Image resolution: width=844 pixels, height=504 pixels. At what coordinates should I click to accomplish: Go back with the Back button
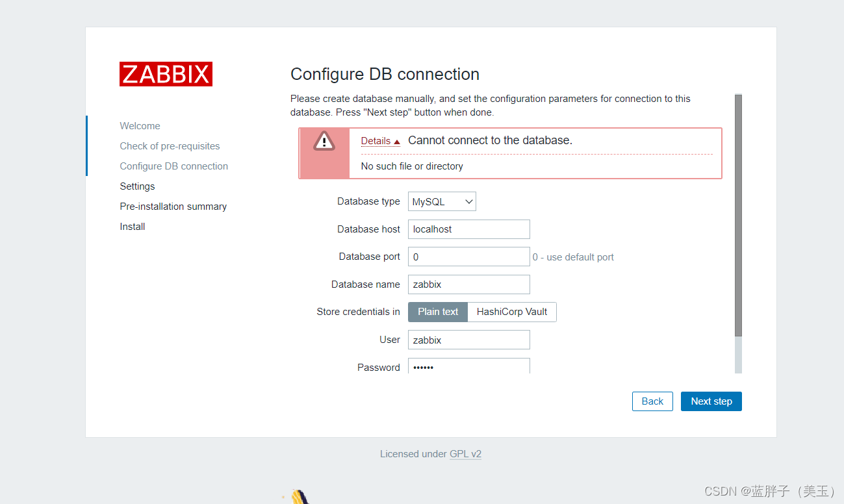tap(652, 401)
